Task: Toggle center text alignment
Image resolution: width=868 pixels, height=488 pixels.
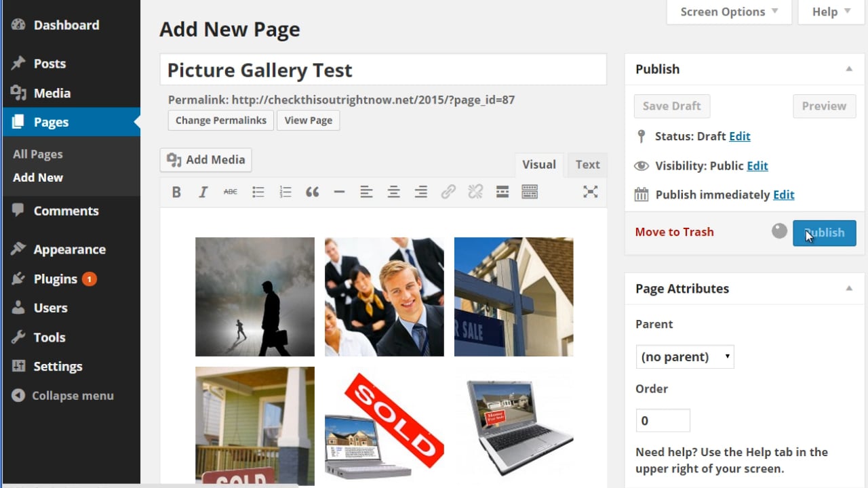Action: point(393,192)
